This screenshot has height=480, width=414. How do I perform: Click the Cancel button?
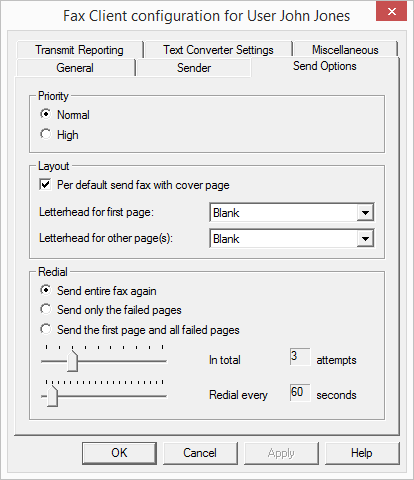point(200,453)
